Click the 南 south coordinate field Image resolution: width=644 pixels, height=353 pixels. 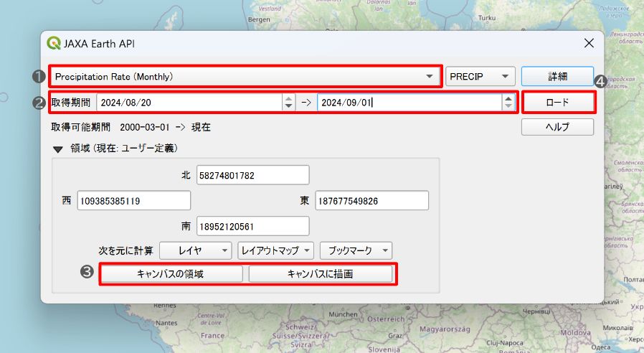pos(252,226)
